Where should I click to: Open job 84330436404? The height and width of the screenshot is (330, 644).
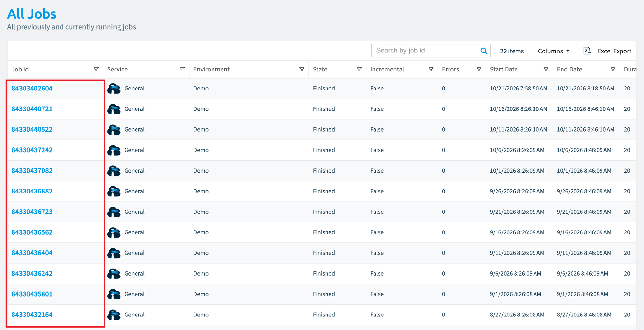(32, 253)
